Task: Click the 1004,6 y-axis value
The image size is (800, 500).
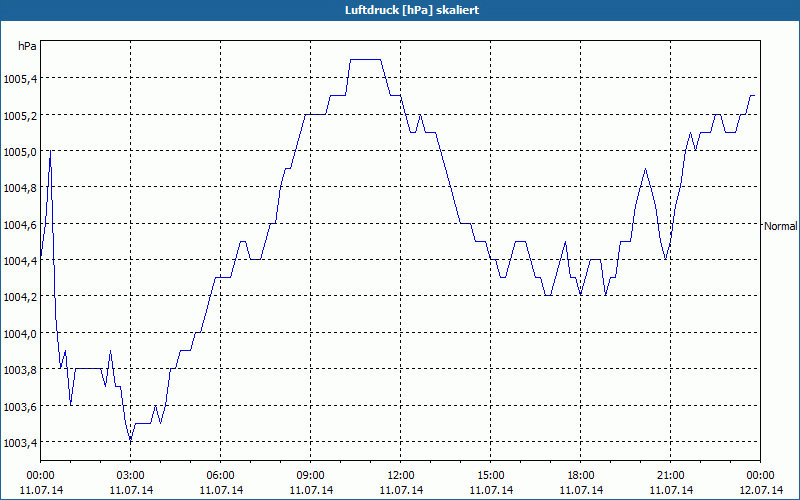Action: [19, 224]
